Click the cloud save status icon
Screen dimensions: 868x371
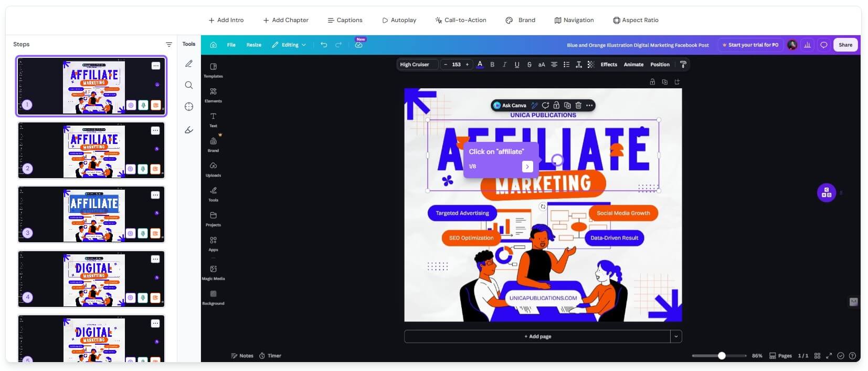click(358, 45)
